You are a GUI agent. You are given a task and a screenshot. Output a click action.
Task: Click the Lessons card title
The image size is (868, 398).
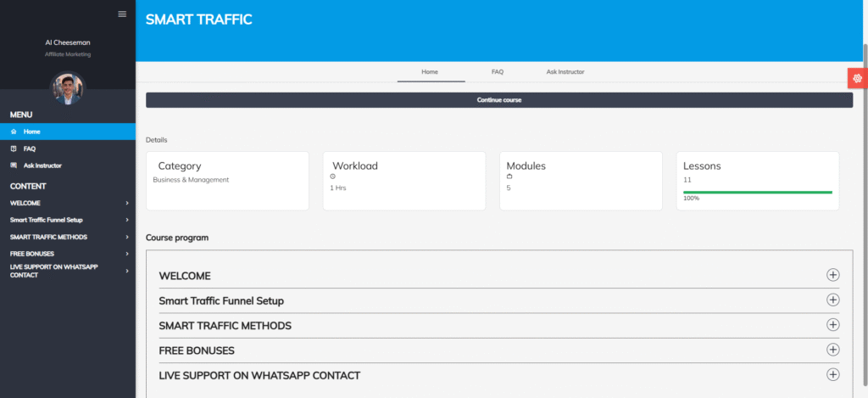tap(702, 165)
